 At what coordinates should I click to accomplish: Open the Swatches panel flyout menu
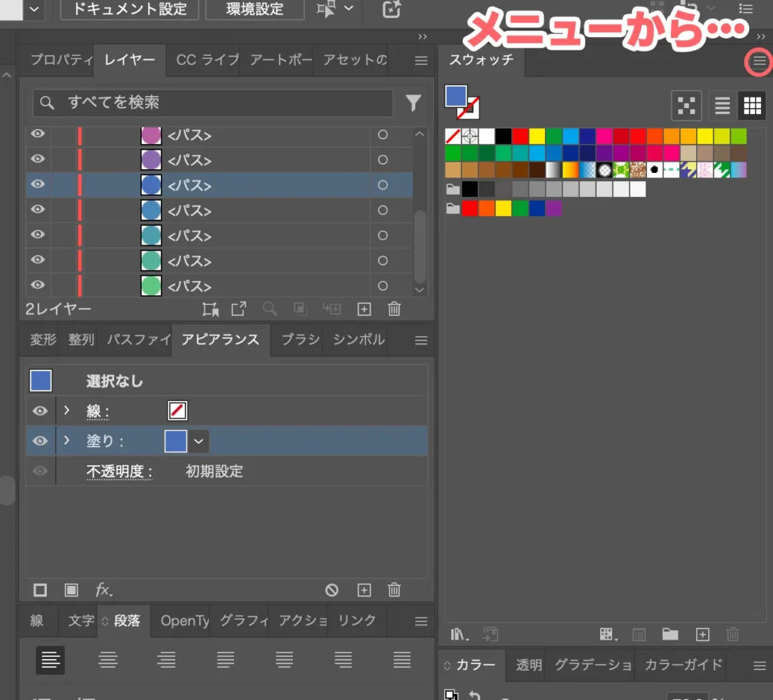(x=758, y=62)
